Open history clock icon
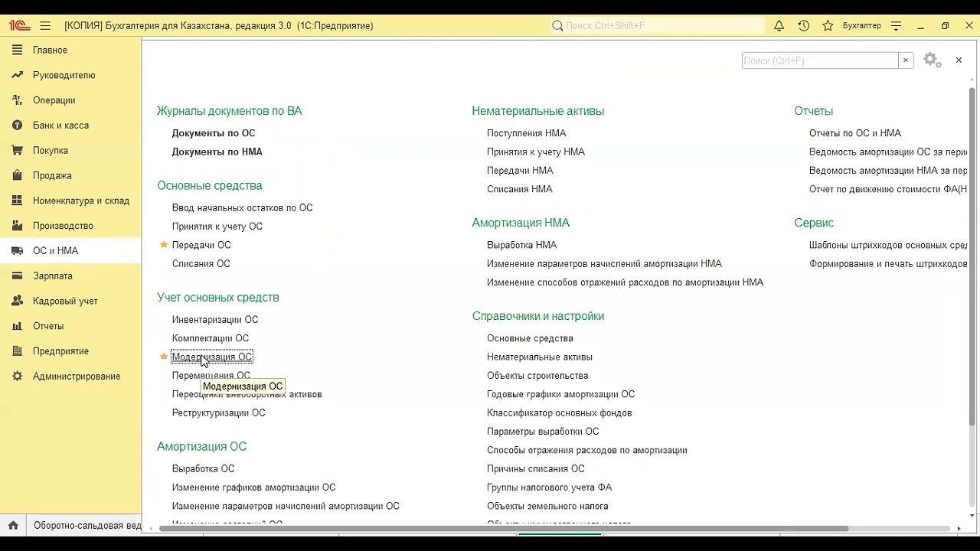Viewport: 980px width, 551px height. (803, 25)
